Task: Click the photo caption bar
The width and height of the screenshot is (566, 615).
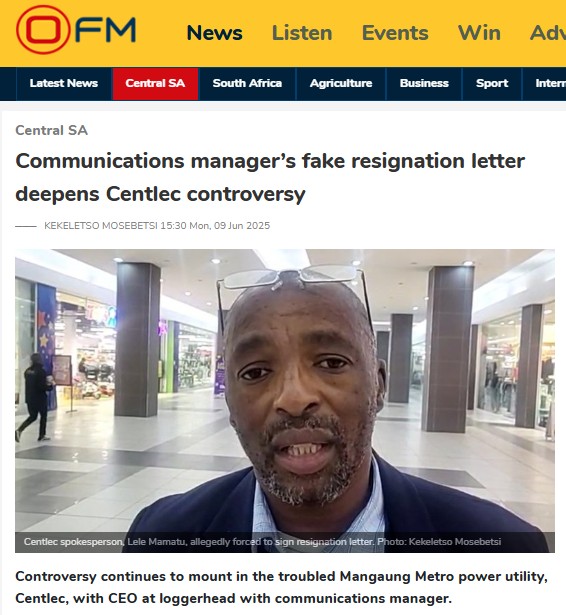Action: 285,542
